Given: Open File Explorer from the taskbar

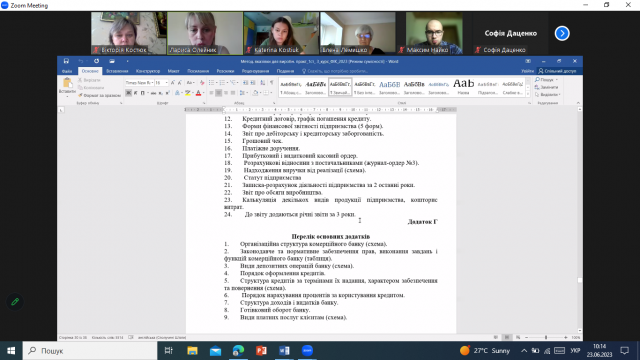Looking at the screenshot, I should coord(192,351).
